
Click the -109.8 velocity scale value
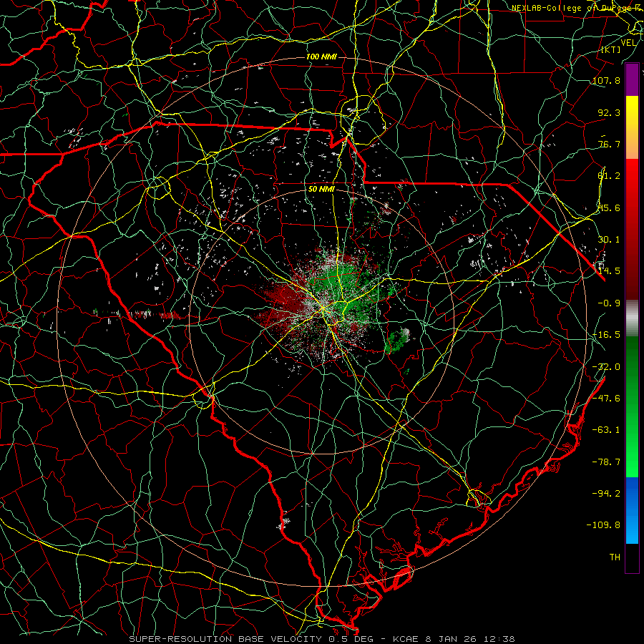click(603, 525)
